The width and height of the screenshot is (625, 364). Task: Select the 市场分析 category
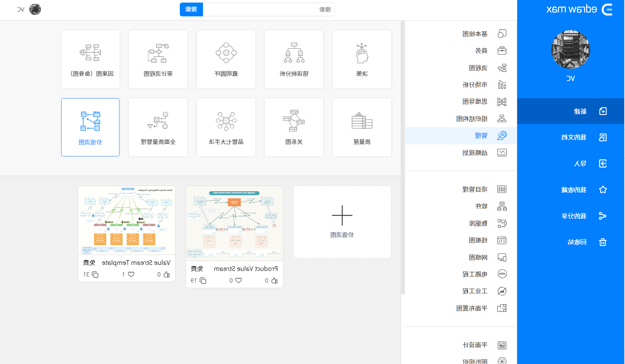(x=461, y=84)
